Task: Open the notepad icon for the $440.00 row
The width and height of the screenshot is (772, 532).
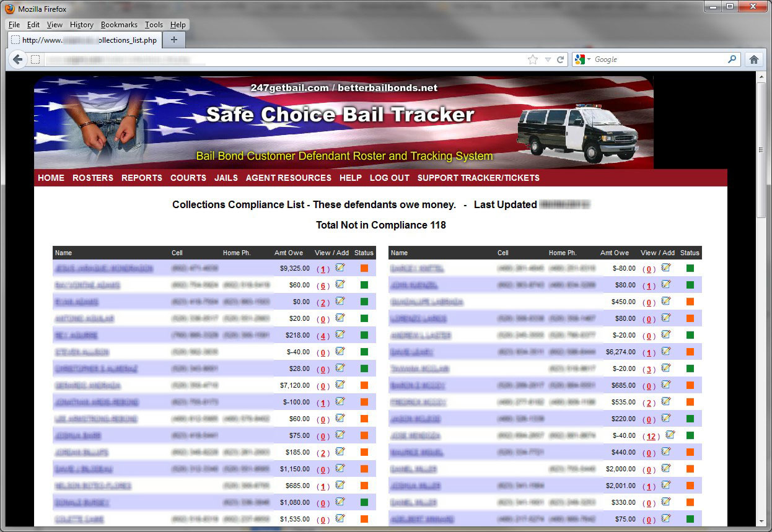Action: pos(665,451)
